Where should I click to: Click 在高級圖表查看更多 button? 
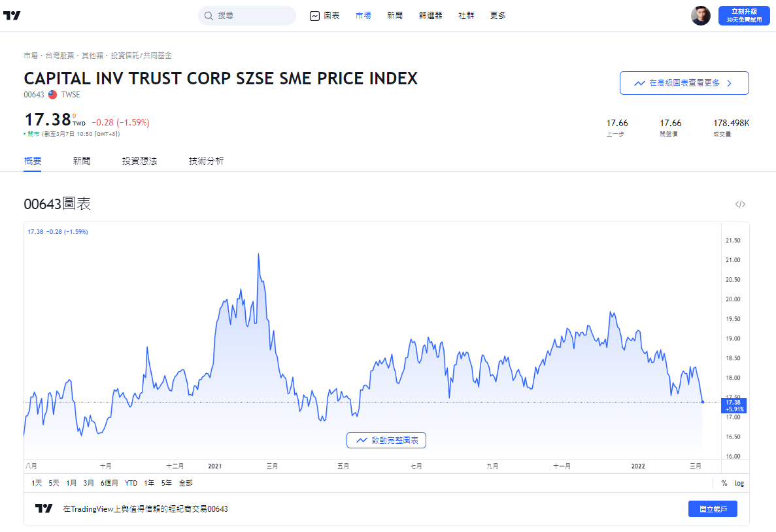click(x=684, y=83)
